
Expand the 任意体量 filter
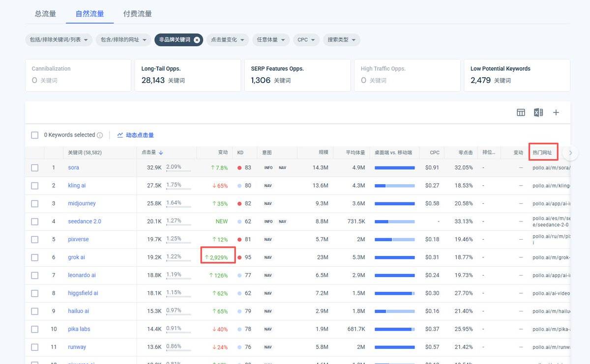tap(271, 40)
